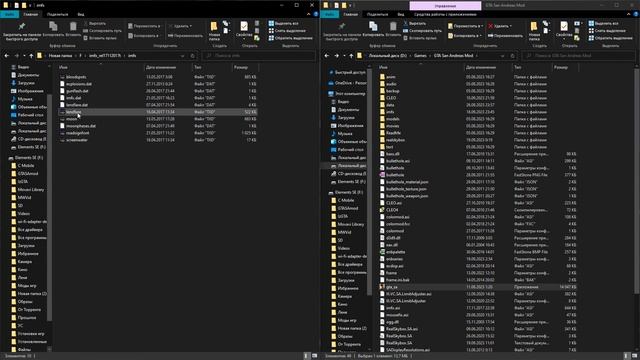640x360 pixels.
Task: Select the CLEO folder in right window
Action: coord(391,98)
